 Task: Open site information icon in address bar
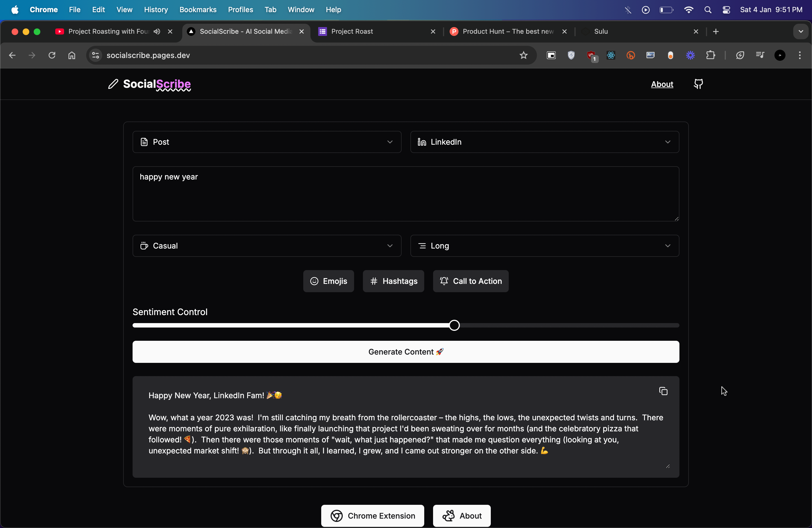(x=96, y=55)
